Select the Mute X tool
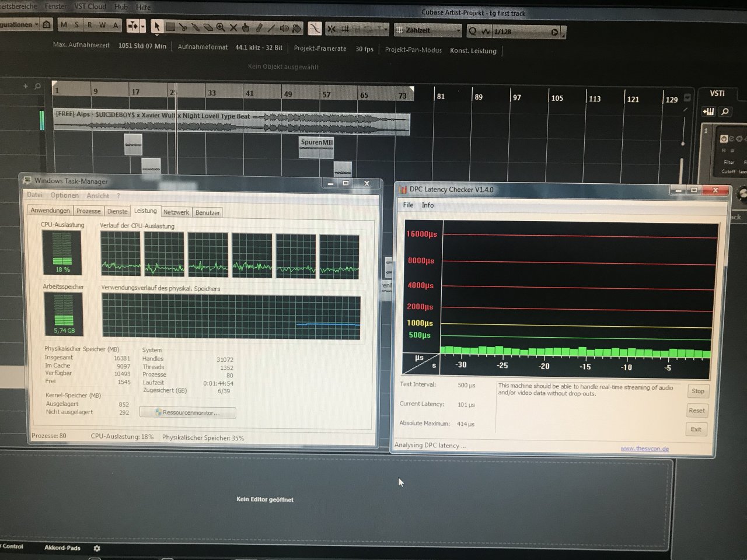 [233, 27]
